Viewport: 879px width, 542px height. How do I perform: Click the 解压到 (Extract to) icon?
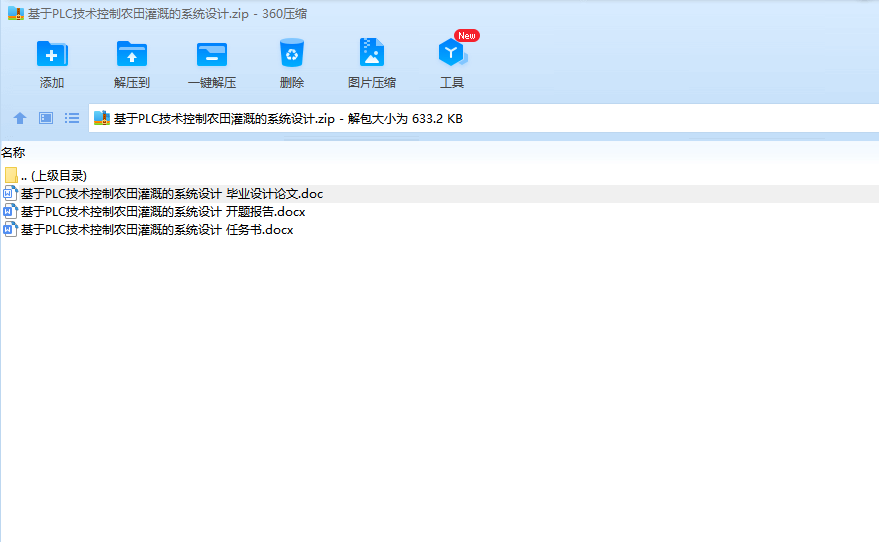coord(132,54)
